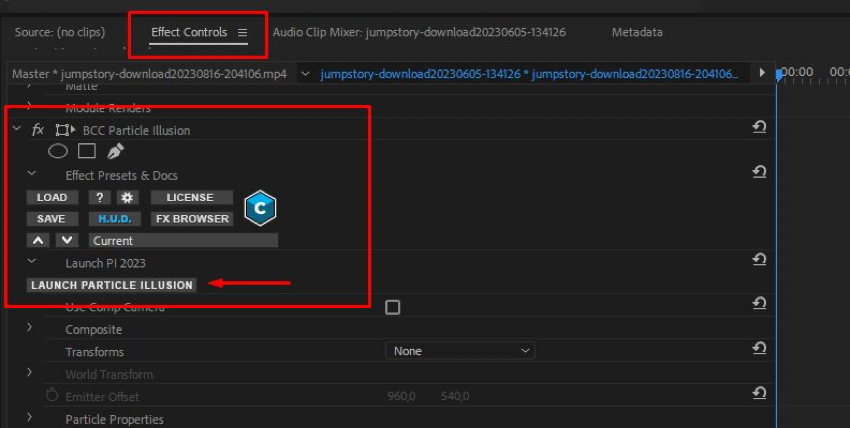Select the pen mask tool

click(115, 151)
